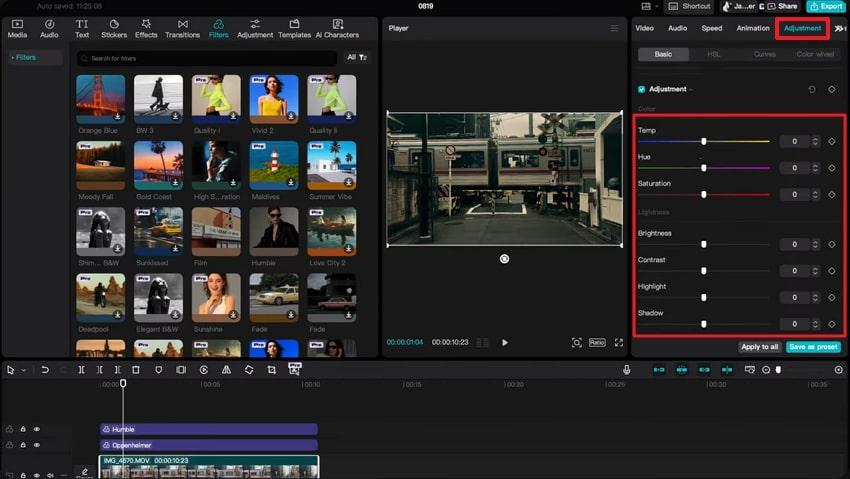
Task: Hide the Humble filter track
Action: tap(37, 429)
